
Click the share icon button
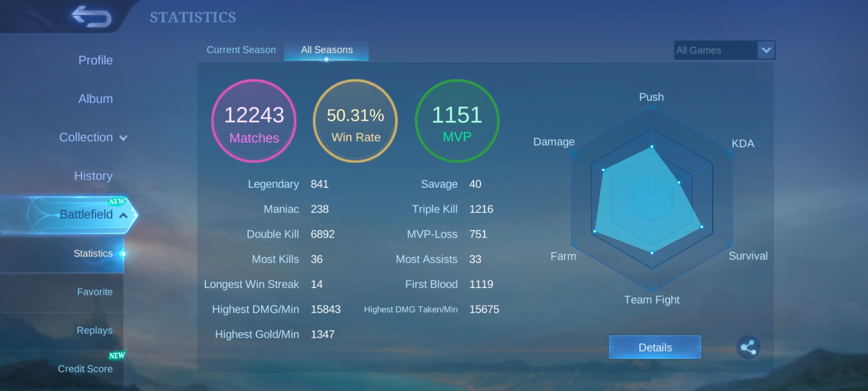748,347
